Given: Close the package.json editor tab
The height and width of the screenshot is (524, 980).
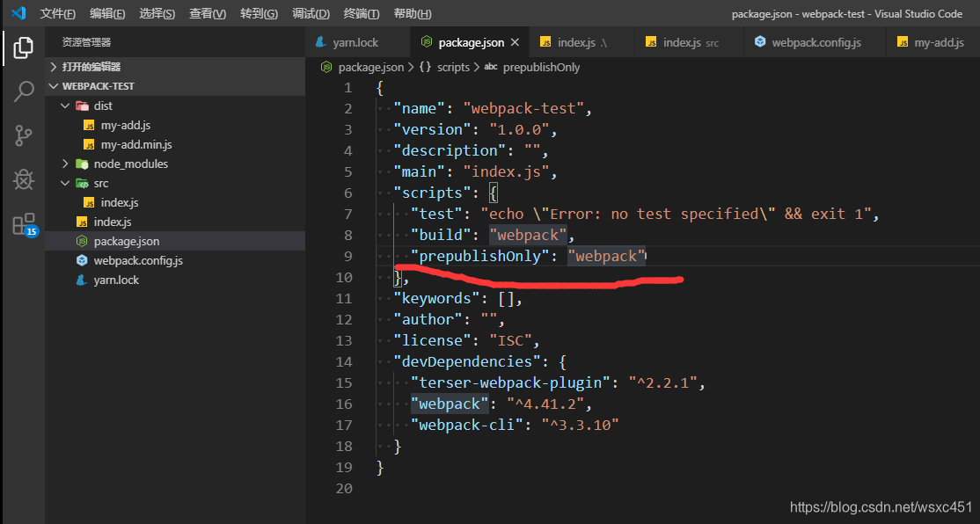Looking at the screenshot, I should pos(515,41).
